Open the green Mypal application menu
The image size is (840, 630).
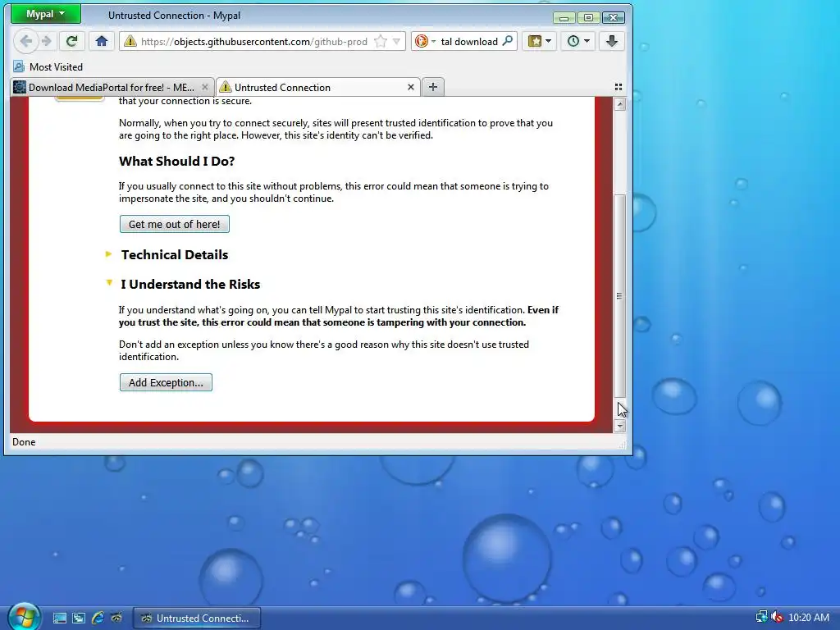46,15
